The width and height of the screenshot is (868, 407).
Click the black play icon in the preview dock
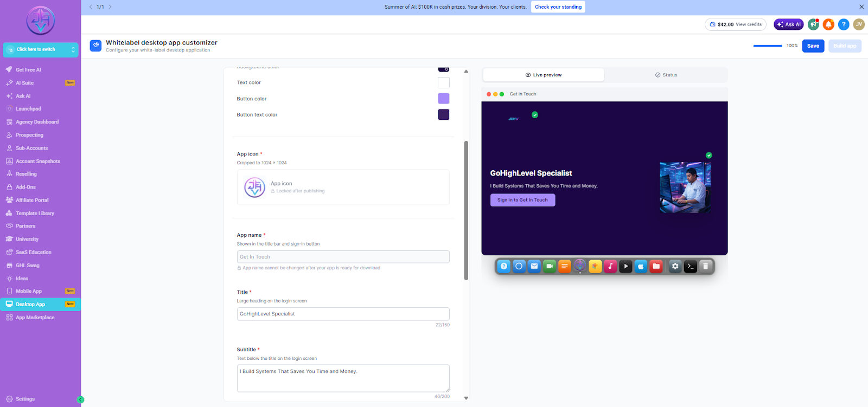click(x=626, y=266)
